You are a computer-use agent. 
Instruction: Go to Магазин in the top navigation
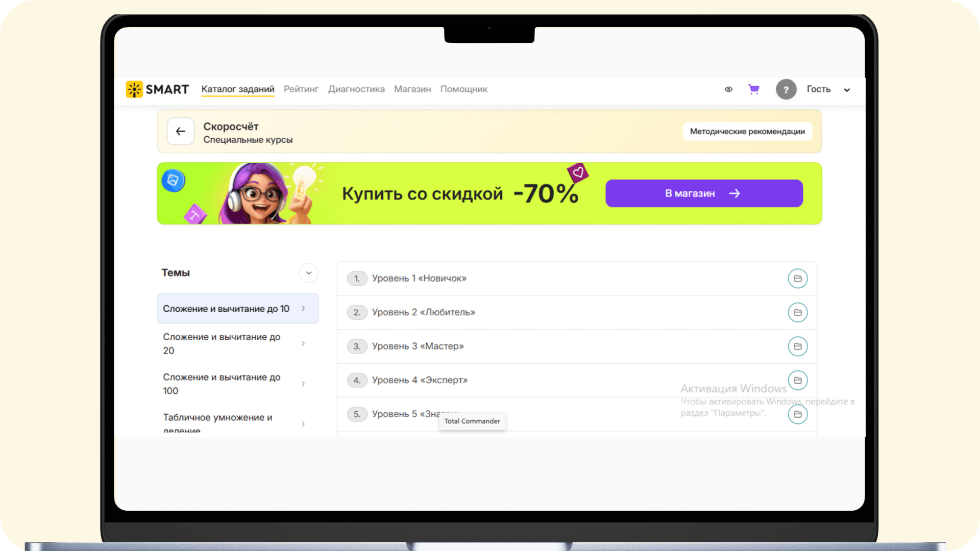click(412, 89)
